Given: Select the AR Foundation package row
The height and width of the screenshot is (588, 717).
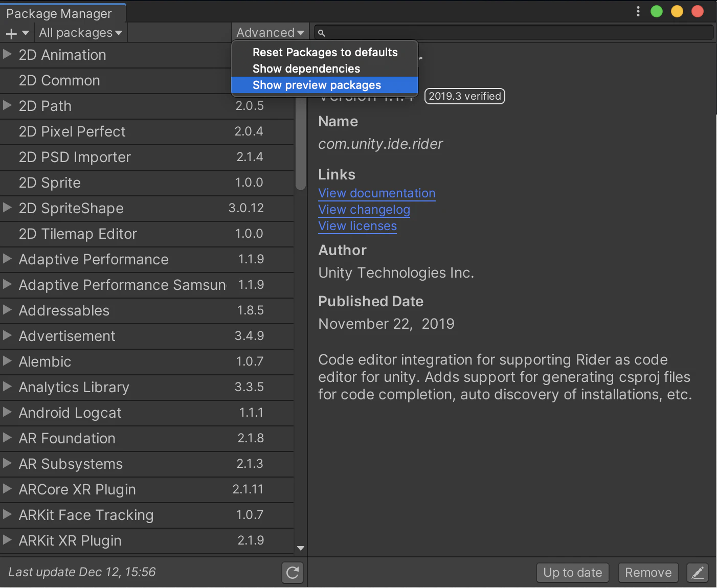Looking at the screenshot, I should tap(147, 439).
